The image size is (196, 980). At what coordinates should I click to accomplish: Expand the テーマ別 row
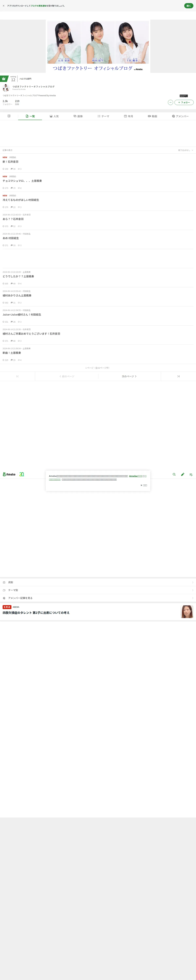pyautogui.click(x=98, y=590)
